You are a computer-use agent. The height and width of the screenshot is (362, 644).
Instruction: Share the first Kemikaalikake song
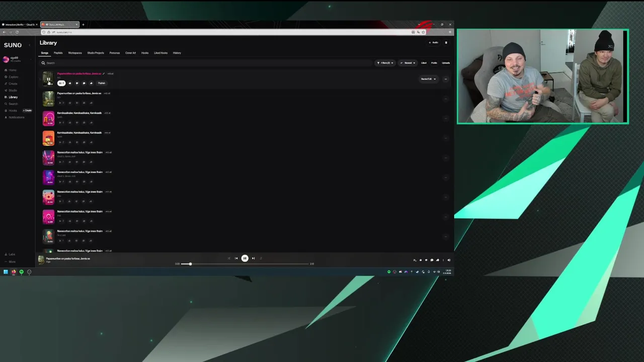pos(91,122)
